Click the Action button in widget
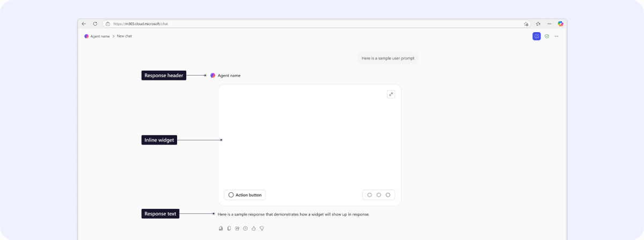 245,195
